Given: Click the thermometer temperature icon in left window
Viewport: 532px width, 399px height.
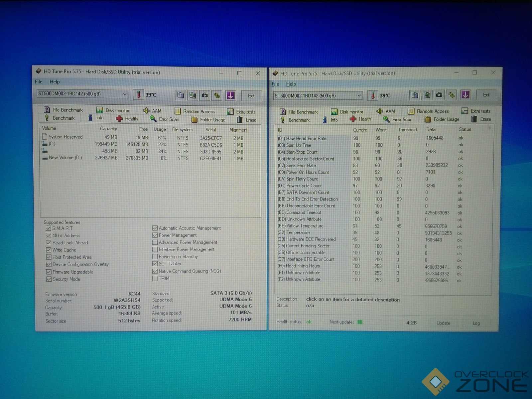Looking at the screenshot, I should tap(138, 95).
